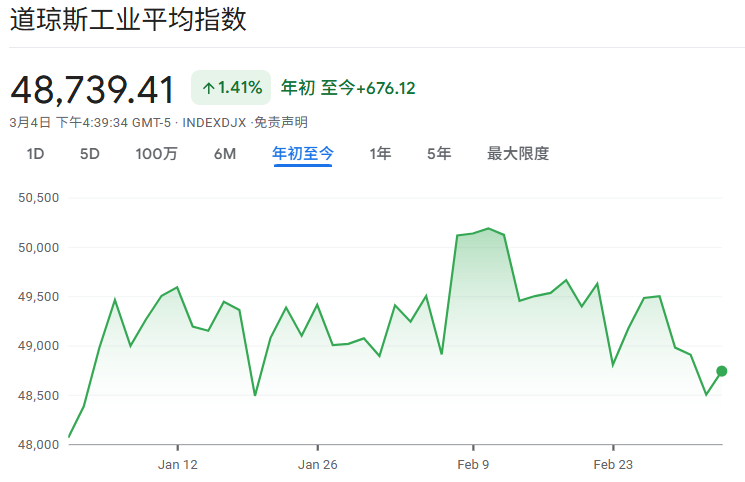Select the 1D time range tab
Viewport: 745px width, 482px height.
pos(36,154)
